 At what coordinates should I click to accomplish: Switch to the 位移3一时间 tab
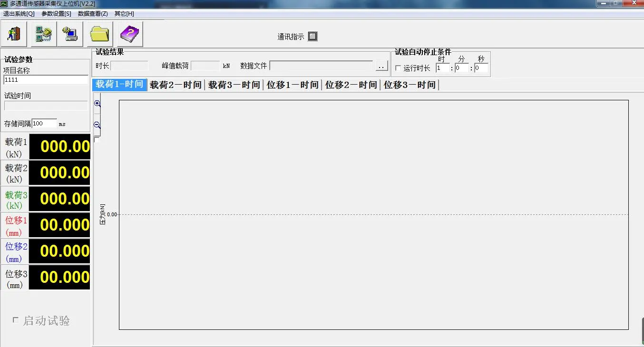410,85
